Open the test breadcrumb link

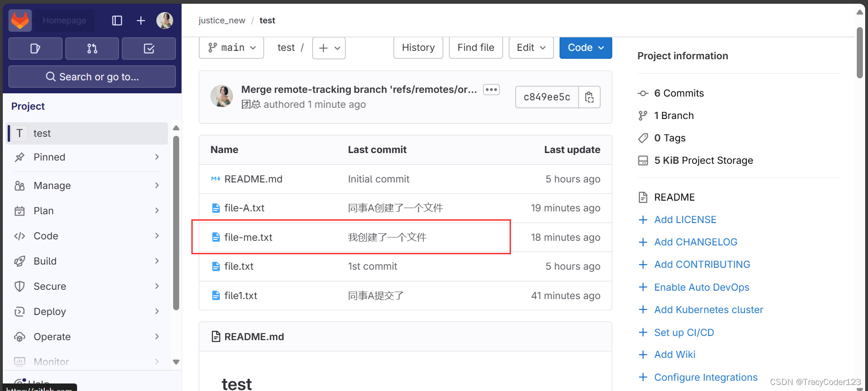267,21
